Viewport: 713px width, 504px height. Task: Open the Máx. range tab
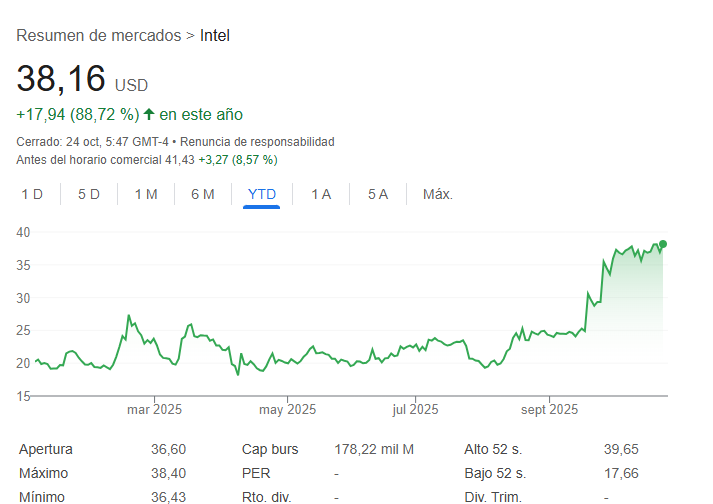coord(438,194)
